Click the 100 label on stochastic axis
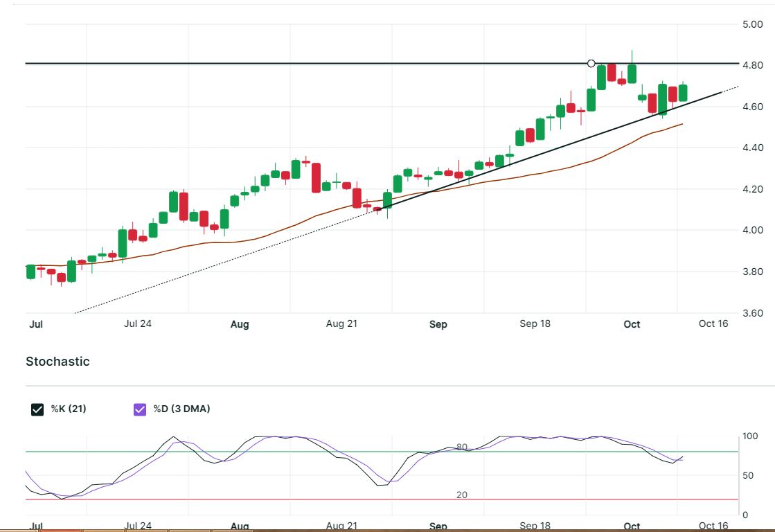The width and height of the screenshot is (775, 532). (x=750, y=436)
